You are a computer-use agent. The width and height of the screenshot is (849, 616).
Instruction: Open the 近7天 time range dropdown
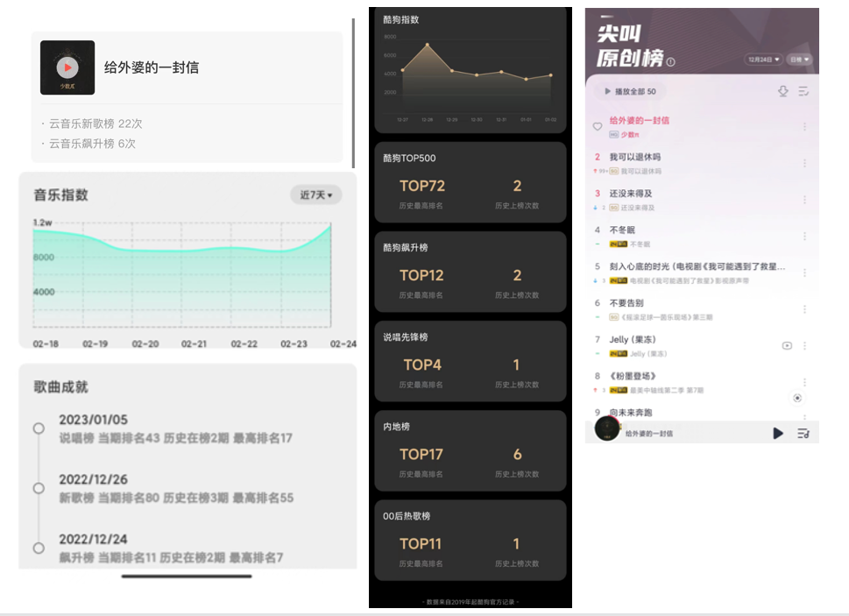pos(315,195)
